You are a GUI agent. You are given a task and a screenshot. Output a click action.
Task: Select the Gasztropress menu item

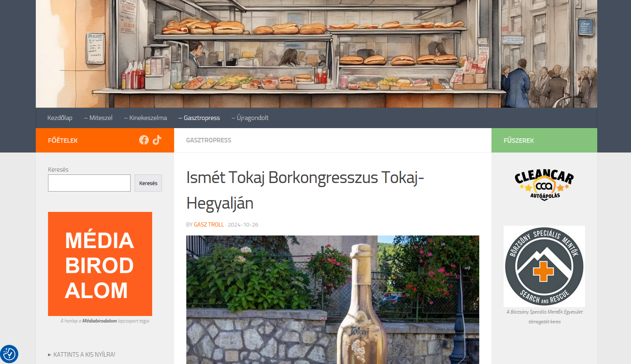tap(199, 118)
